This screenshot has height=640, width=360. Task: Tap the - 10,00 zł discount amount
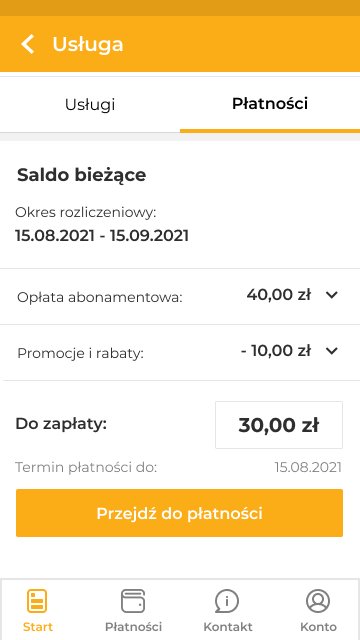[x=276, y=351]
